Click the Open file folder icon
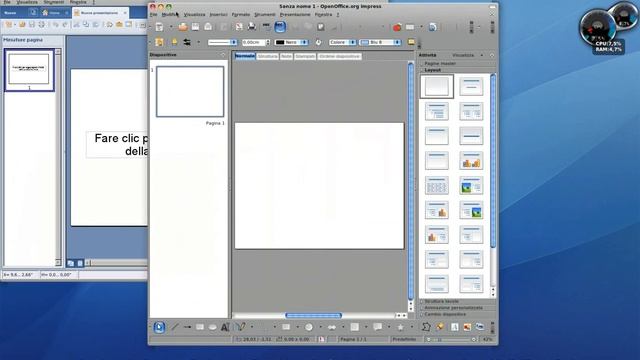 click(x=183, y=27)
